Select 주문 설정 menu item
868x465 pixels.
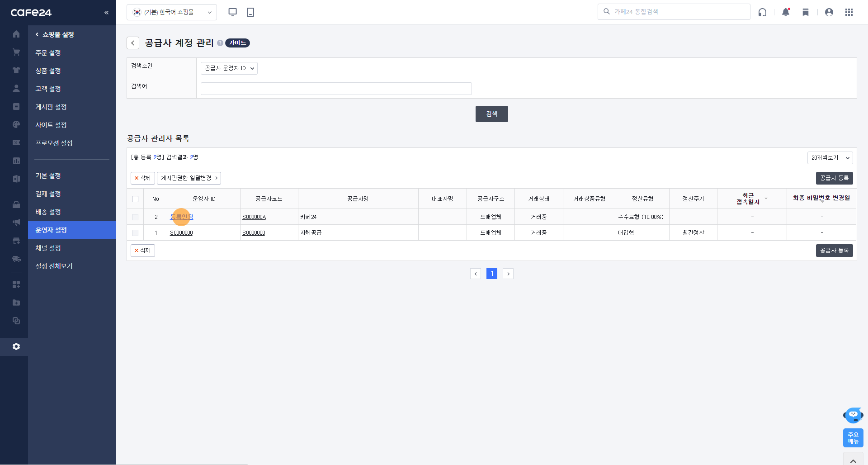pos(48,52)
